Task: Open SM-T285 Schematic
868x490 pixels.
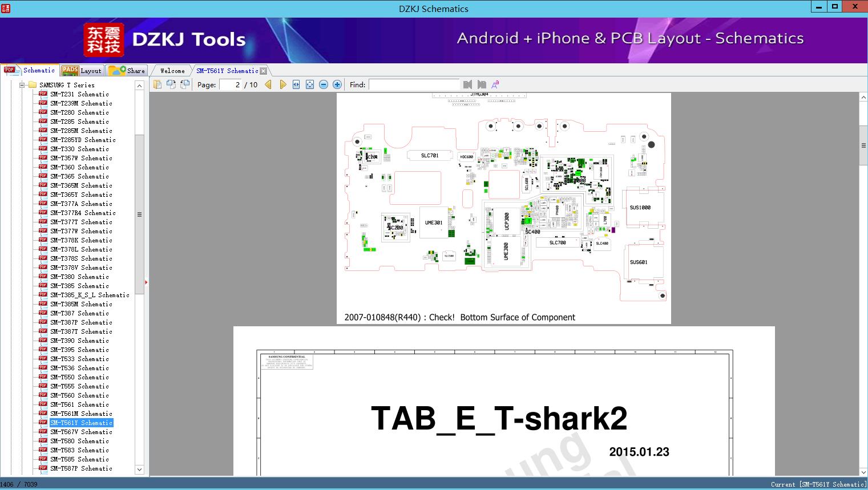Action: point(79,122)
